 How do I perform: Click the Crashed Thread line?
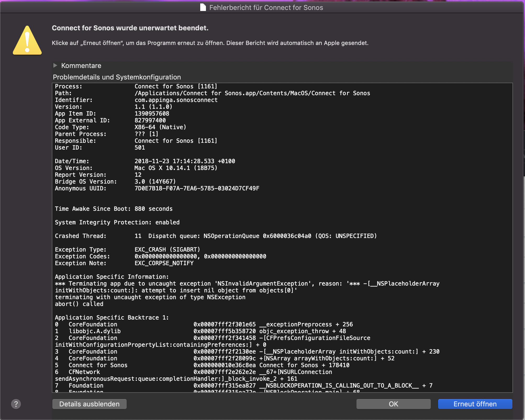[x=216, y=236]
